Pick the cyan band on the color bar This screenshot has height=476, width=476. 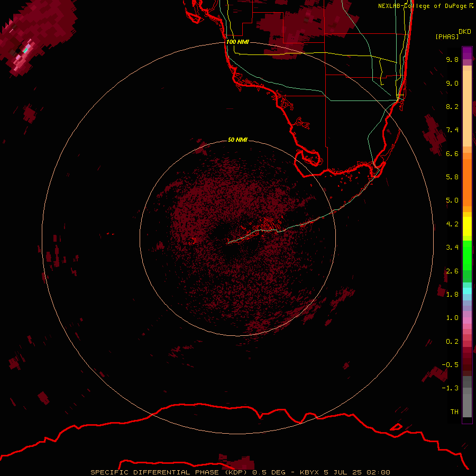coord(467,290)
